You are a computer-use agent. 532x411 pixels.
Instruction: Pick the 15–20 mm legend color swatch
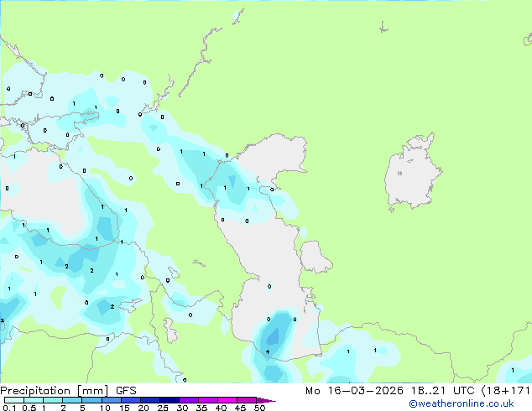pos(131,400)
